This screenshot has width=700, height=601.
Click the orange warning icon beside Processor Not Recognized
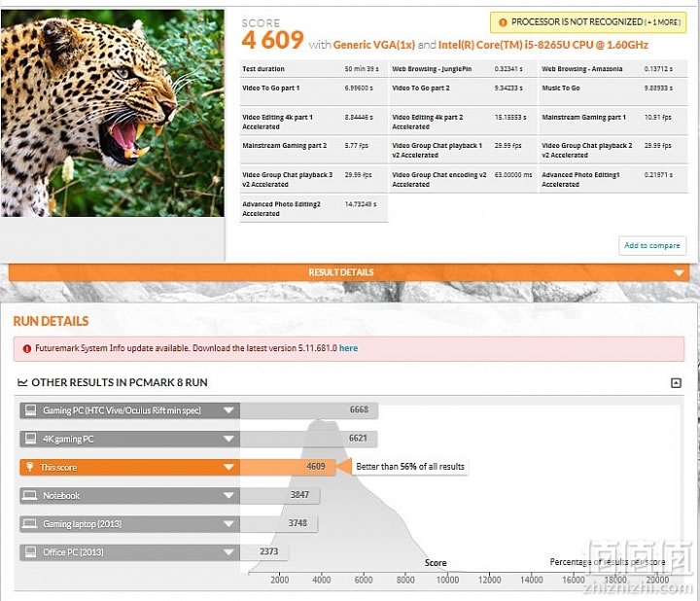(503, 22)
